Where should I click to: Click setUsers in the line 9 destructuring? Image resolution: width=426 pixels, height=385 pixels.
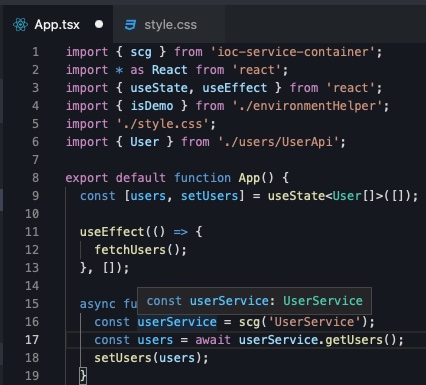coord(210,196)
